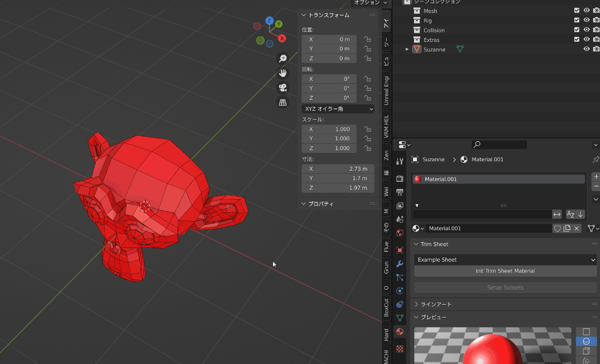Image resolution: width=600 pixels, height=364 pixels.
Task: Switch to the VRM HEL sidebar tab
Action: click(386, 127)
